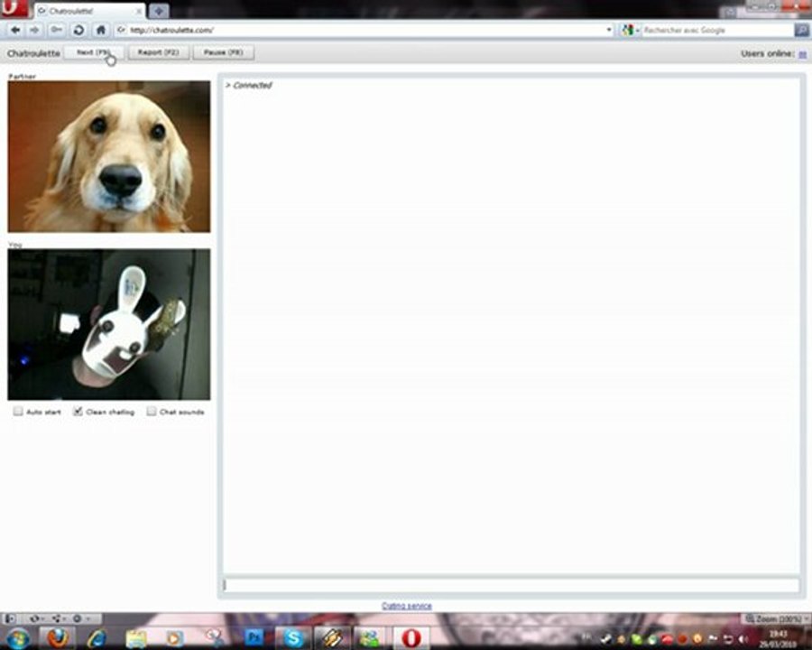Open the Opera Turbo status bar icon
Screen dimensions: 812x650
coord(79,618)
